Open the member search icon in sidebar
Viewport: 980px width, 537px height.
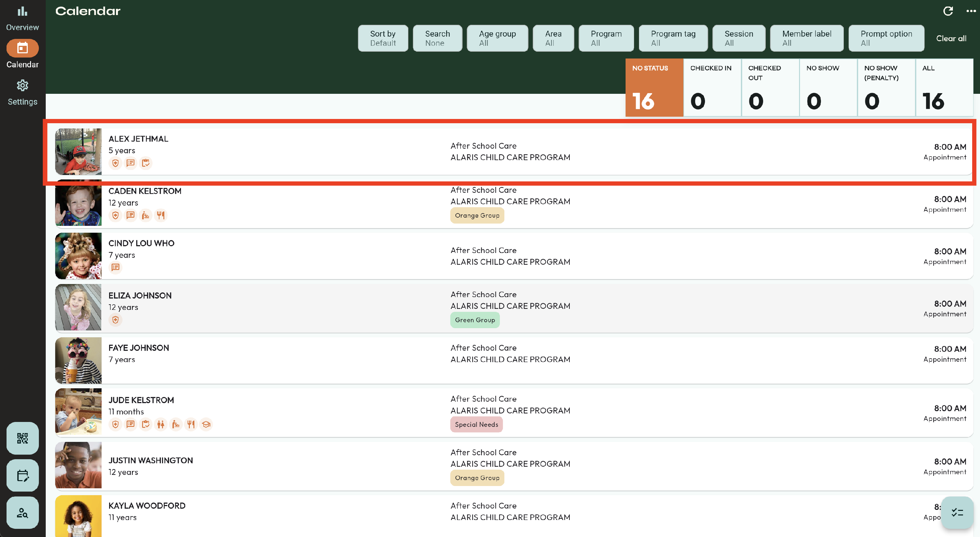(x=23, y=512)
